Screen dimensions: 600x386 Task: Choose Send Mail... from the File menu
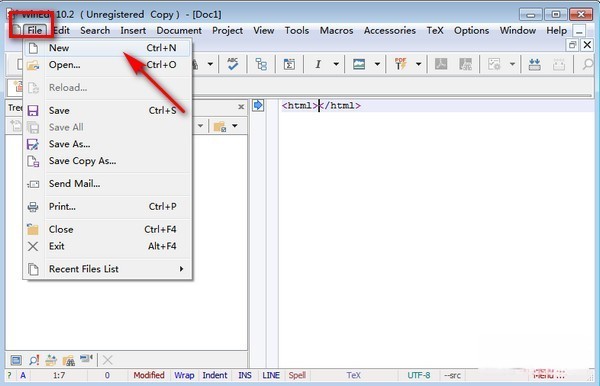coord(107,184)
